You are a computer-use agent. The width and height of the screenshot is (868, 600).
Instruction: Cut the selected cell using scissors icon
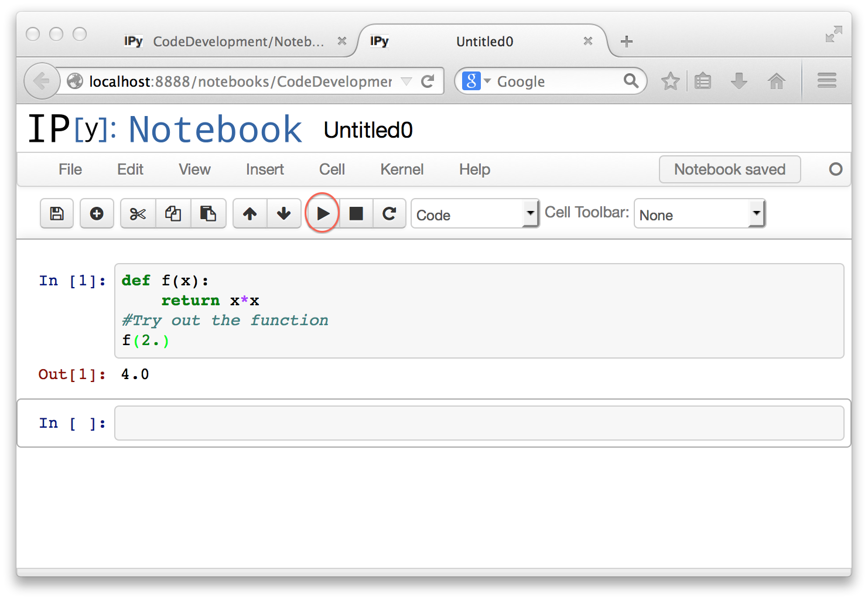pos(138,214)
